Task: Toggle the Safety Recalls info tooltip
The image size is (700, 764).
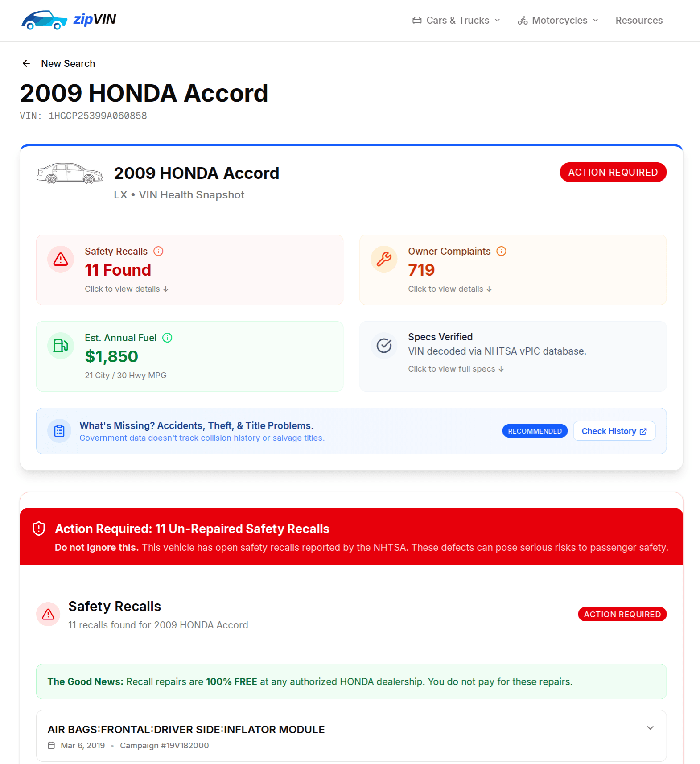Action: tap(159, 251)
